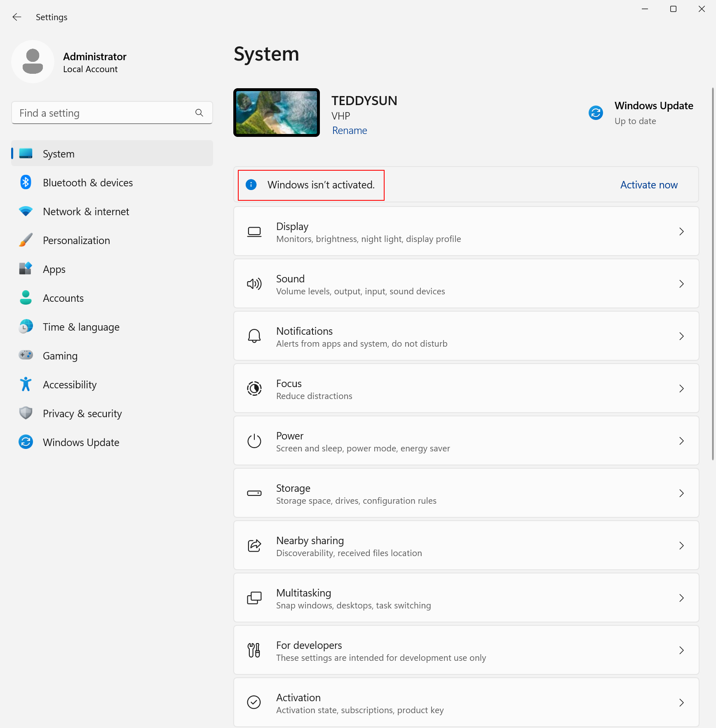This screenshot has height=728, width=716.
Task: Click the Windows Update icon near header
Action: coord(596,113)
